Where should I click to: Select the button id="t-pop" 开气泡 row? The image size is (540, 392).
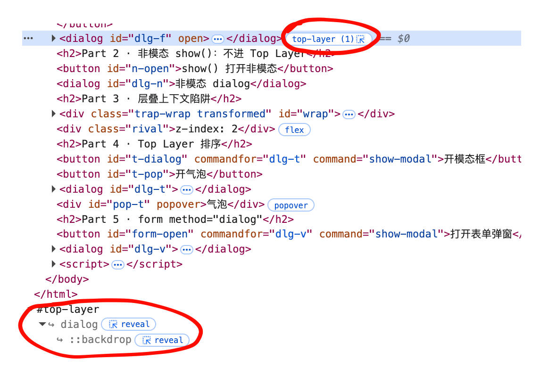pos(159,174)
